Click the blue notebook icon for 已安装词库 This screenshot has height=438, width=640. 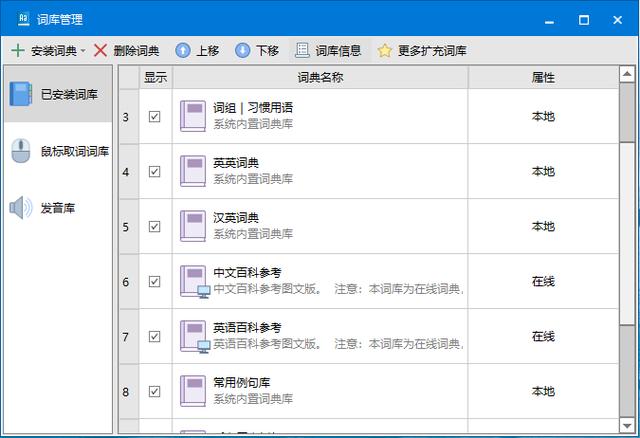click(x=21, y=94)
